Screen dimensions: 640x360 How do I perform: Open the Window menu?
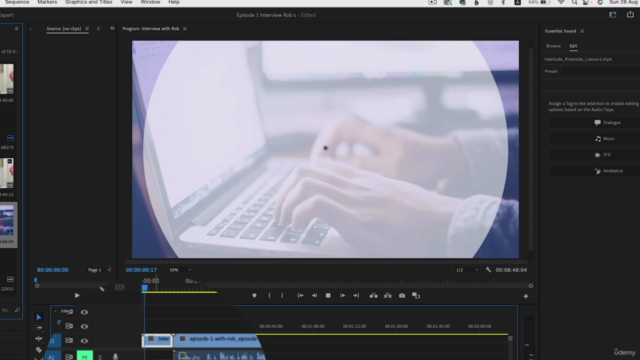[150, 2]
